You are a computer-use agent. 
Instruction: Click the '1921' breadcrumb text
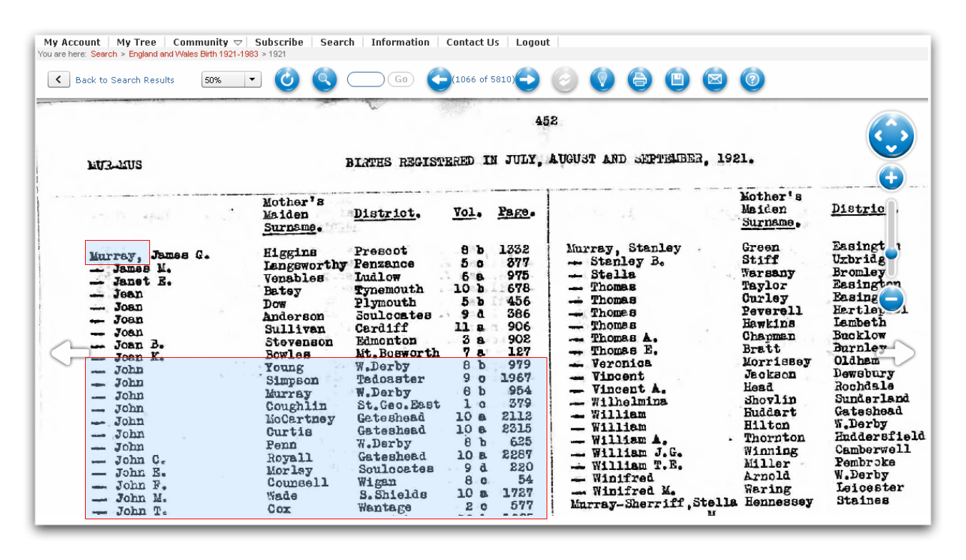coord(277,54)
